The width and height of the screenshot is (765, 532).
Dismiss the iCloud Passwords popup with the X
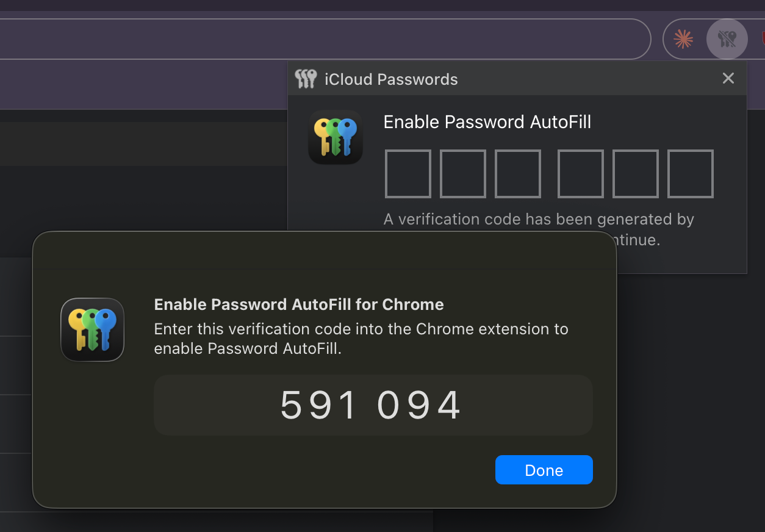point(728,78)
